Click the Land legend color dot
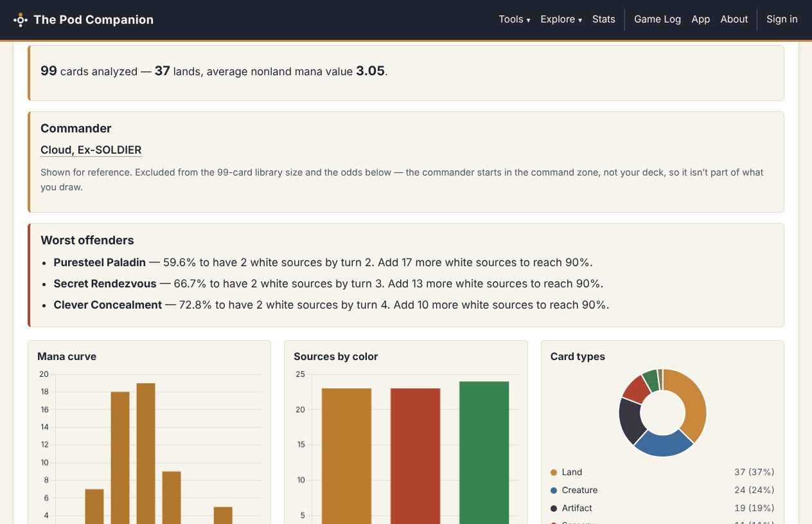The image size is (812, 524). (x=554, y=473)
